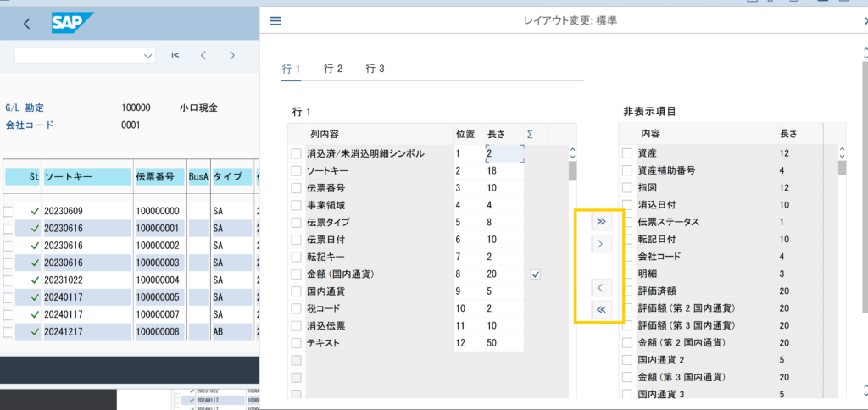Edit length field for 消込済/未消込明細シンボル

[x=504, y=153]
